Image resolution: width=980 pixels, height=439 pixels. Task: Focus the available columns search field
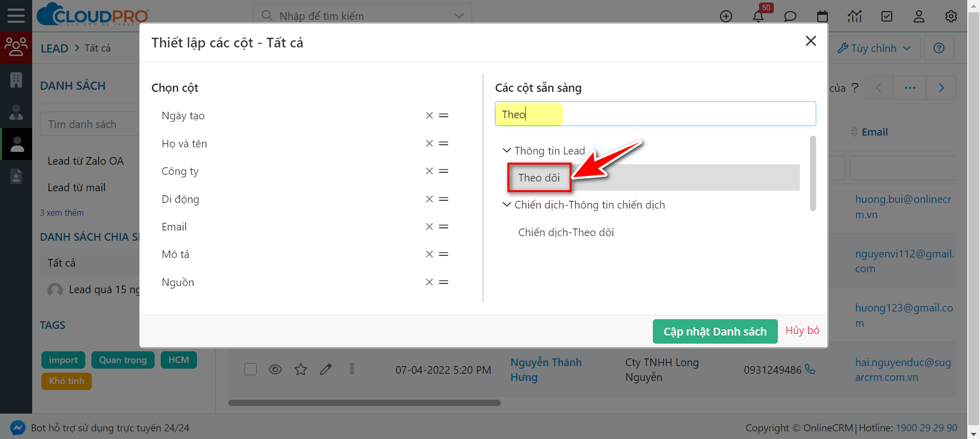(x=655, y=114)
